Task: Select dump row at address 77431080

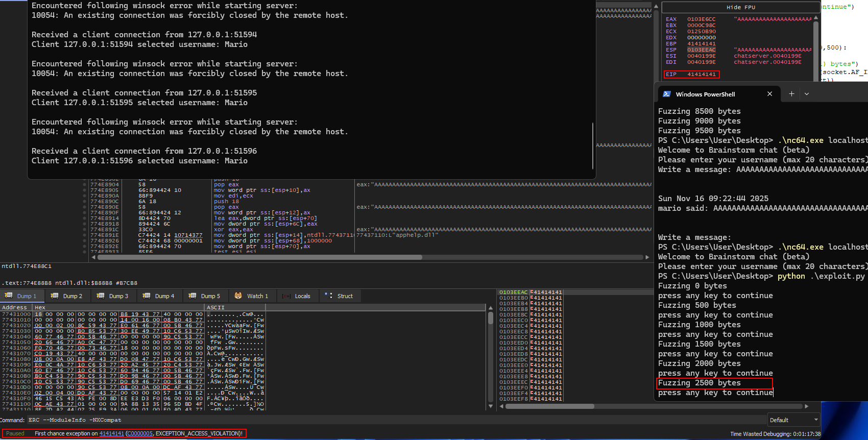Action: (x=133, y=359)
